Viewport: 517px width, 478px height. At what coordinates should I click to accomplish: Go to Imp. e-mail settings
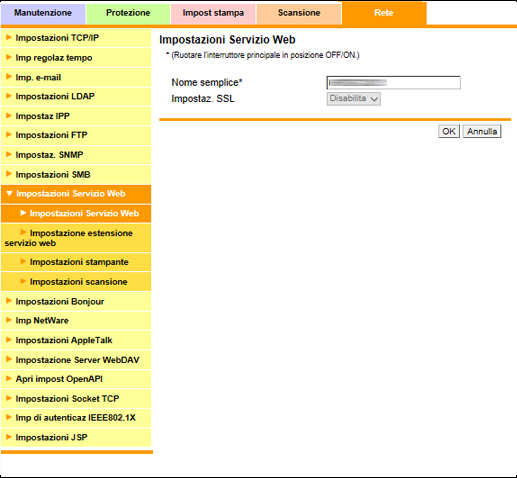(76, 77)
